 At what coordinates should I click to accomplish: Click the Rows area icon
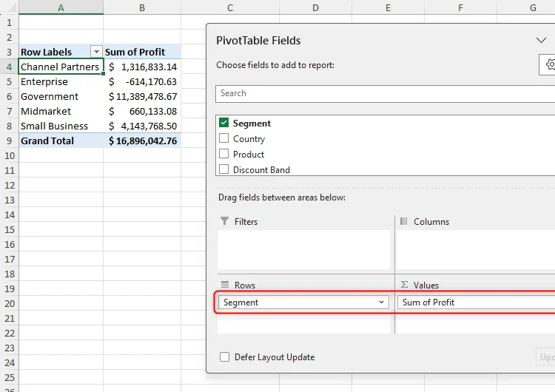(225, 285)
